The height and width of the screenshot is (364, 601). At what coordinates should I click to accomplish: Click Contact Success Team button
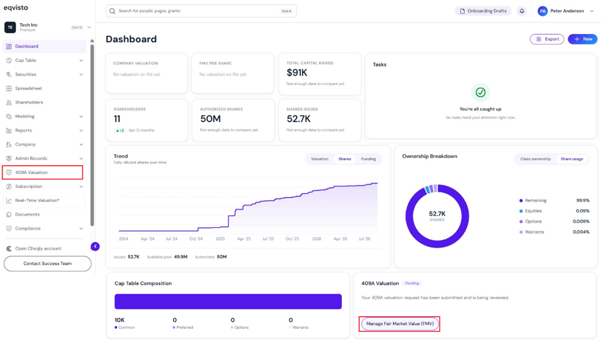point(47,264)
